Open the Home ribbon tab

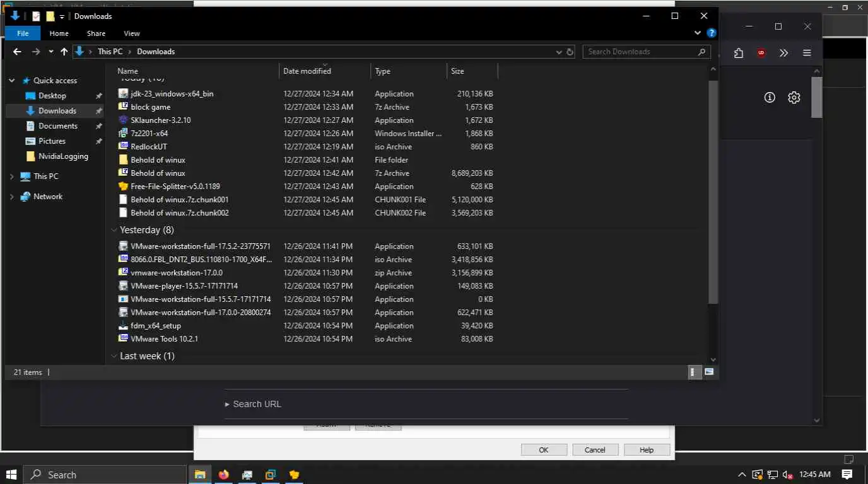(x=59, y=33)
